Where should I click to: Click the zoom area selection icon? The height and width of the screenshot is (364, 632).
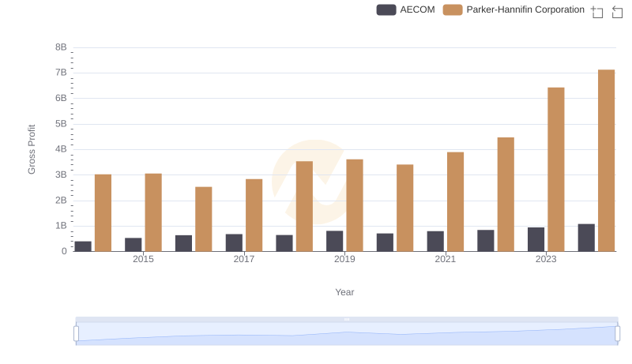pos(597,12)
